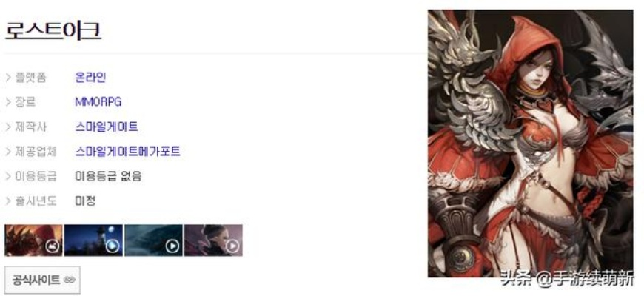This screenshot has height=296, width=644.
Task: Follow the MMORPG genre link
Action: click(x=98, y=102)
